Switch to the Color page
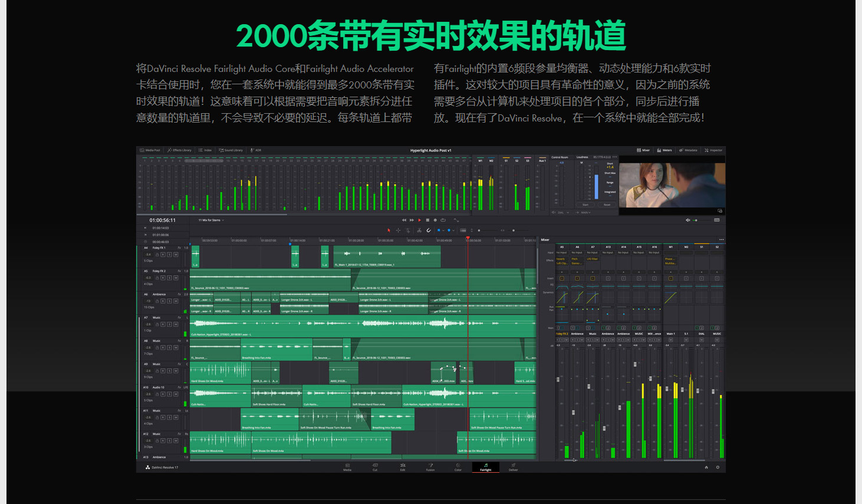Screen dimensions: 862x504 458,467
